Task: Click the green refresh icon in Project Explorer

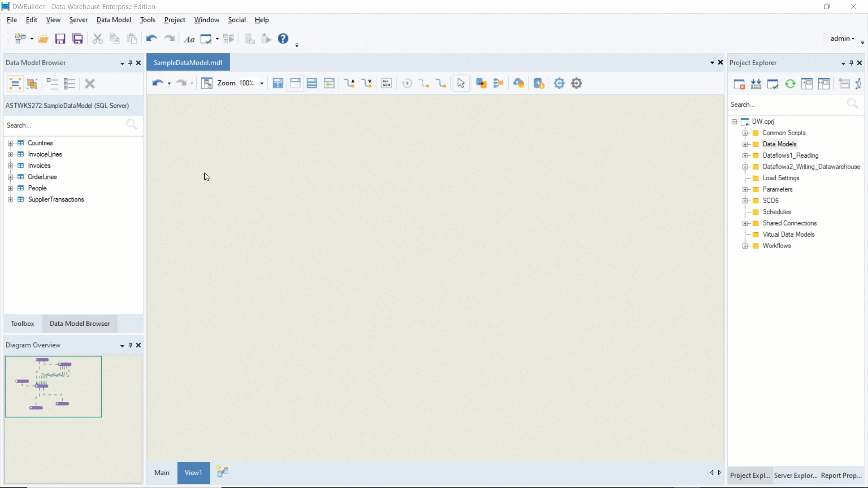Action: point(790,84)
